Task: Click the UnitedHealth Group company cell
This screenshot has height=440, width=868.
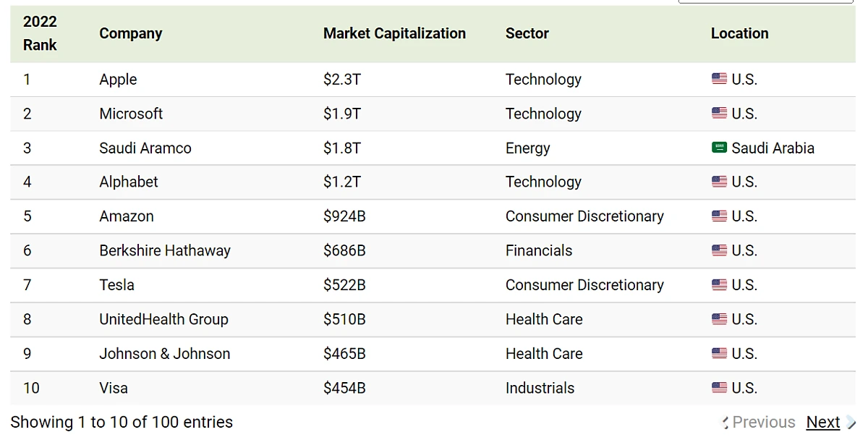Action: 163,319
